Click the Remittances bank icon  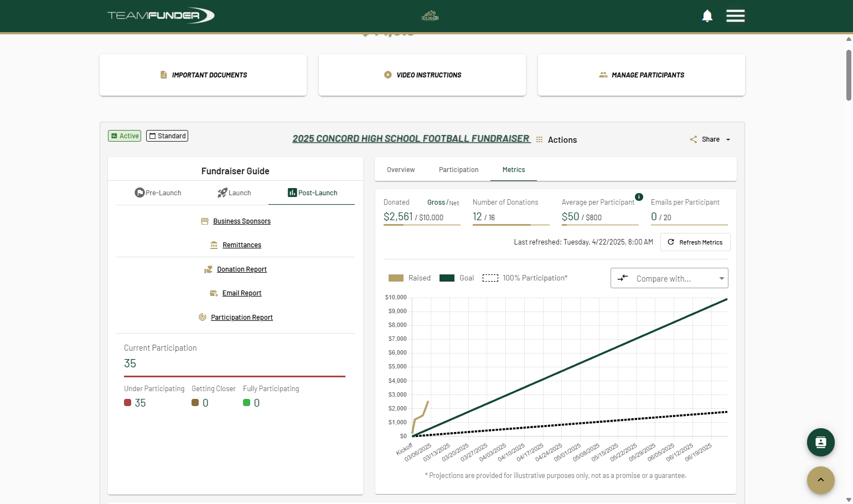(214, 245)
